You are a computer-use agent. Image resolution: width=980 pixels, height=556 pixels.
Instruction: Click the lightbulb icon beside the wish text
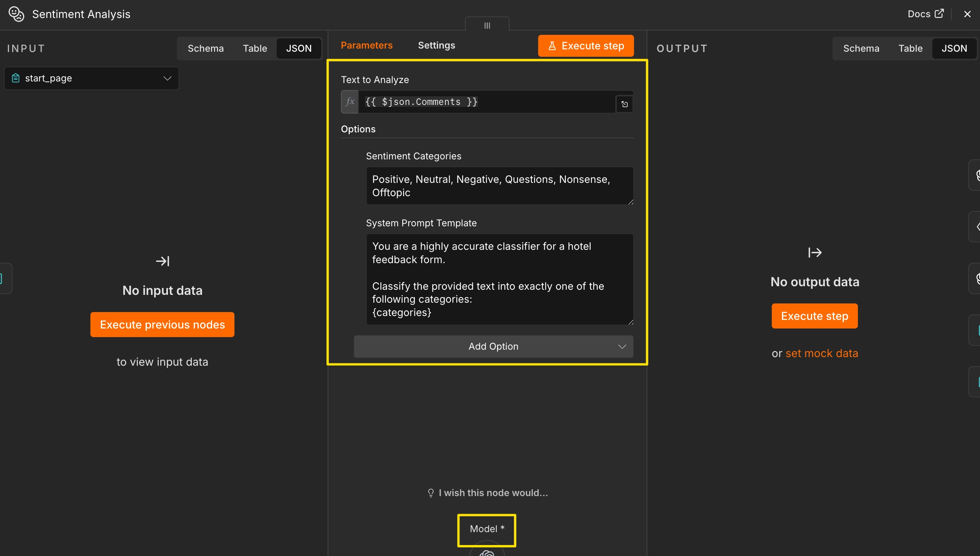pyautogui.click(x=431, y=493)
